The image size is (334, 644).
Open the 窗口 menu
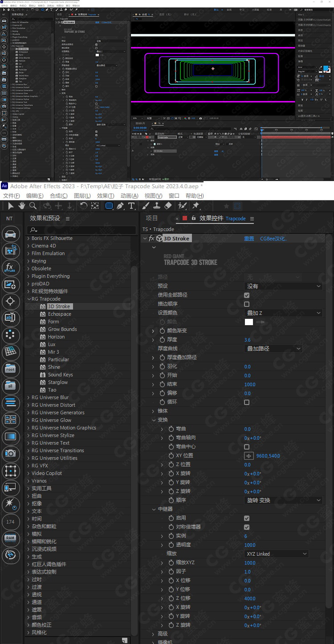[174, 196]
